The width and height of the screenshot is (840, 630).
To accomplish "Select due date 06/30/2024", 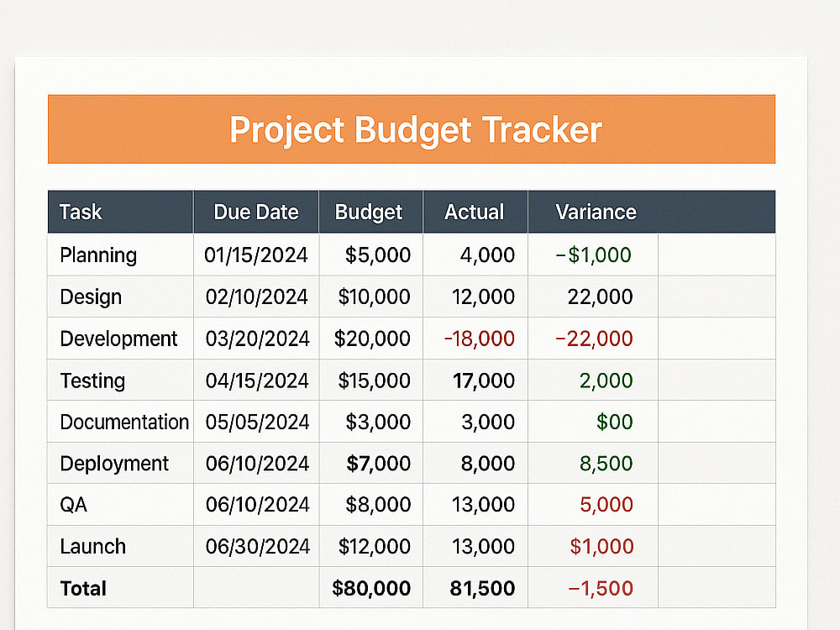I will click(256, 546).
